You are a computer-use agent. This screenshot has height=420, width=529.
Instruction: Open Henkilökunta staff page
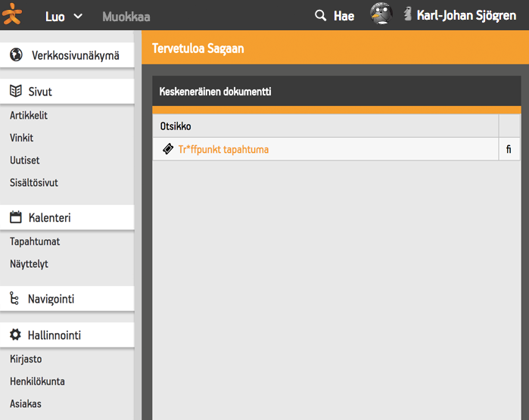37,381
